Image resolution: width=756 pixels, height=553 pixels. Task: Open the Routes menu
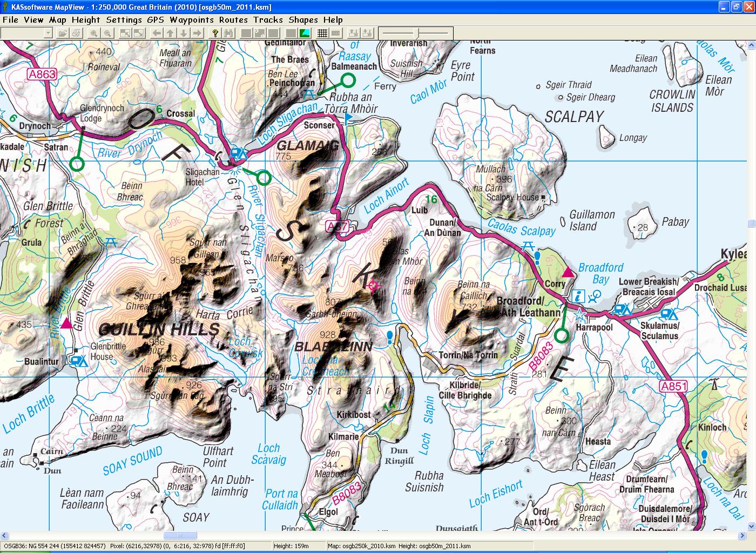[x=233, y=20]
